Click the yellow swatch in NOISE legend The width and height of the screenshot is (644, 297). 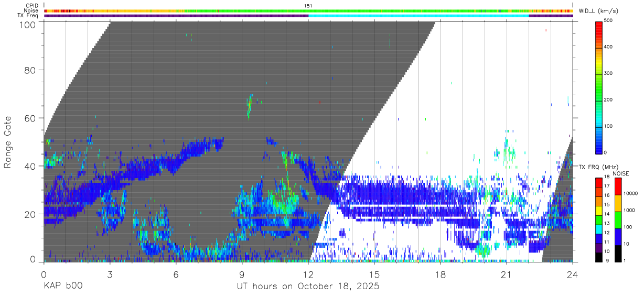tap(617, 203)
